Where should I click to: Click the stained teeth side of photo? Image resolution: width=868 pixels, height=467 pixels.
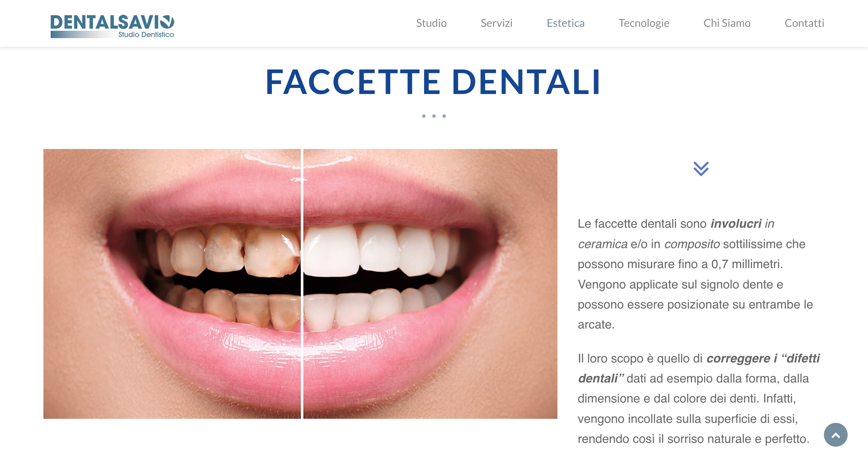pyautogui.click(x=172, y=284)
